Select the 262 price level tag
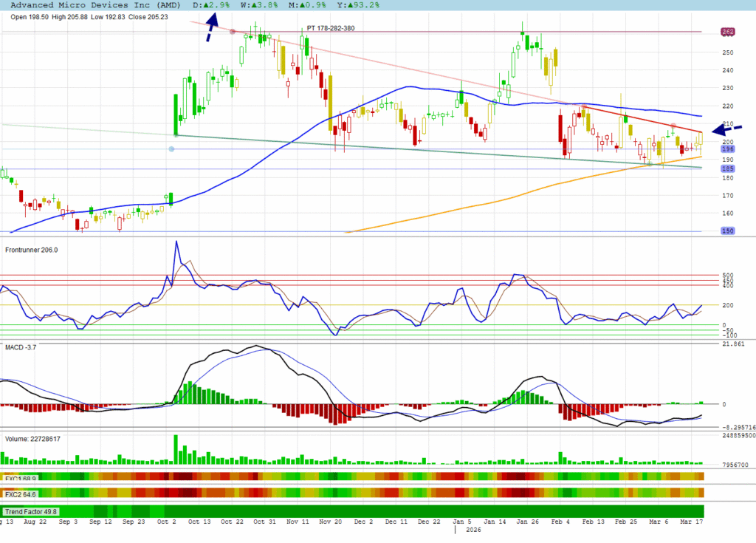This screenshot has width=756, height=543. 727,32
